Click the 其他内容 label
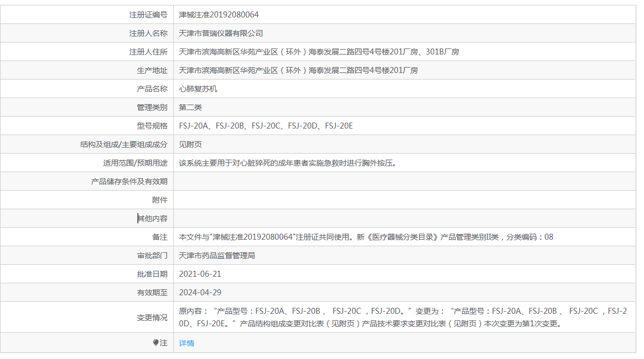This screenshot has height=359, width=644. (x=152, y=218)
